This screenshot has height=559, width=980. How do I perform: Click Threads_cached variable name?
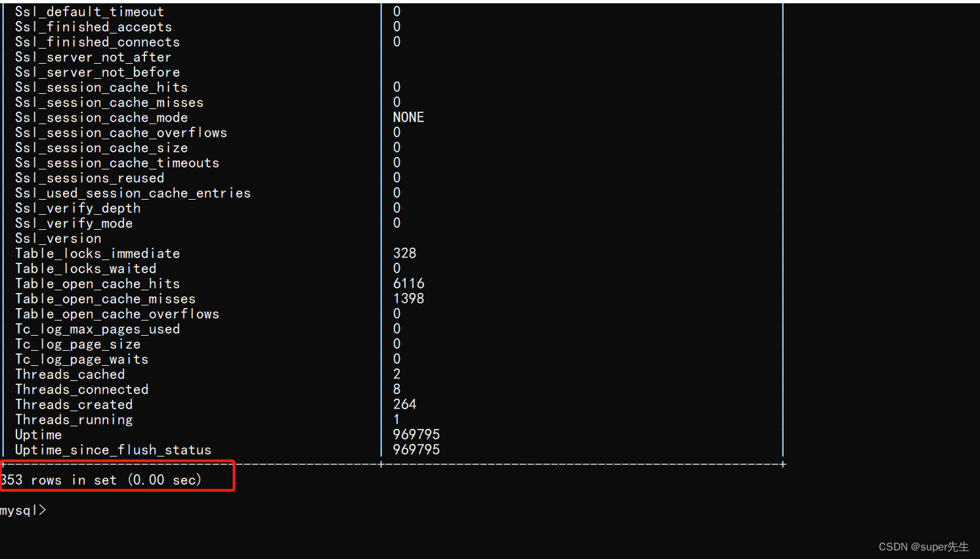click(x=70, y=374)
